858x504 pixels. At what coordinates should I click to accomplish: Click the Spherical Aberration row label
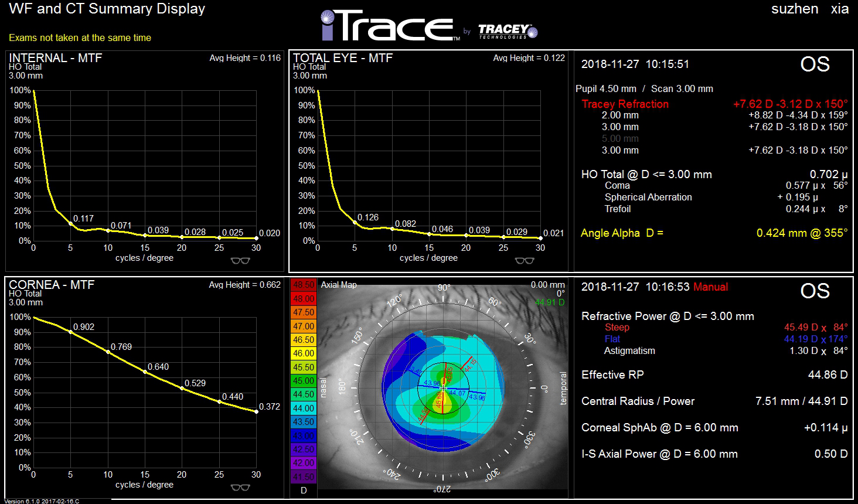coord(648,197)
